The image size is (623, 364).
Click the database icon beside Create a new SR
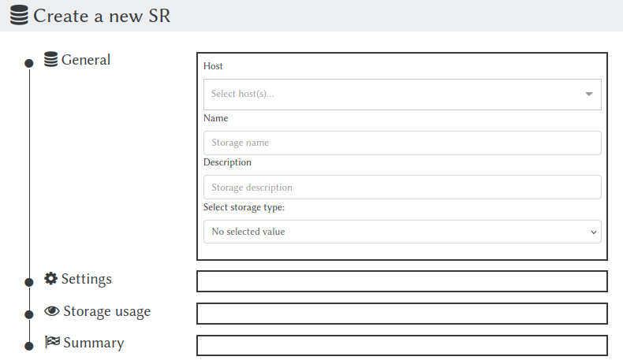(19, 15)
